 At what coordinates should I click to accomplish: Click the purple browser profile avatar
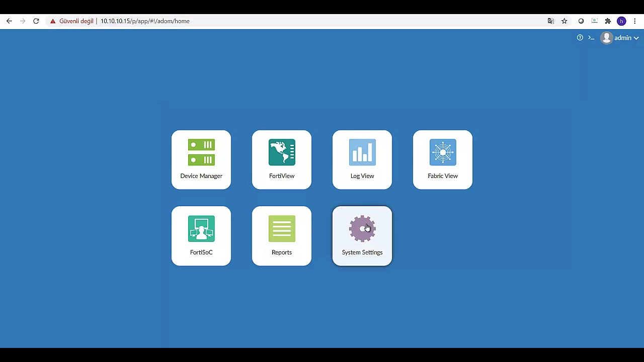[x=621, y=21]
